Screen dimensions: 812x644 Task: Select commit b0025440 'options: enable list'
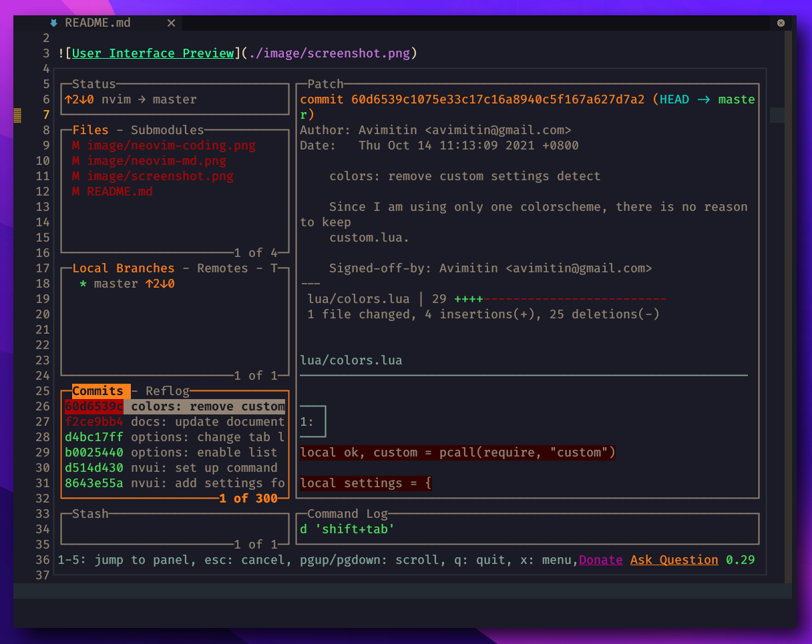[x=175, y=452]
